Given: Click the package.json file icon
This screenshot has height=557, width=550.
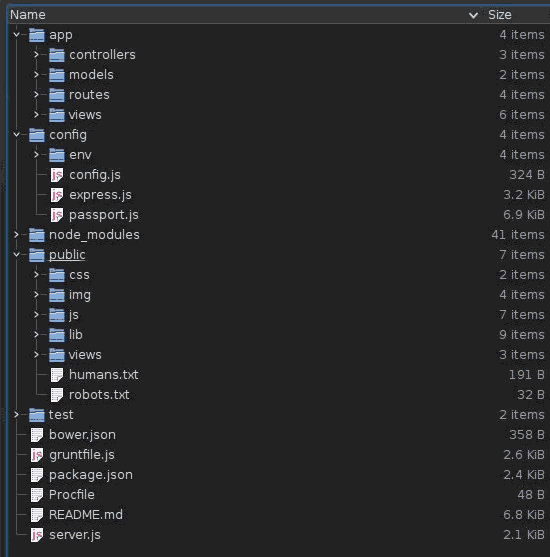Looking at the screenshot, I should click(x=37, y=475).
